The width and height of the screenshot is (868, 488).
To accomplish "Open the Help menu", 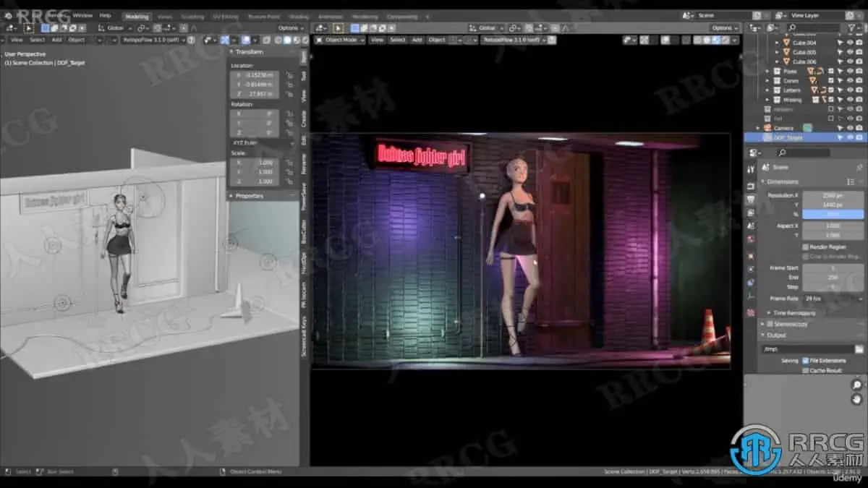I will 105,15.
